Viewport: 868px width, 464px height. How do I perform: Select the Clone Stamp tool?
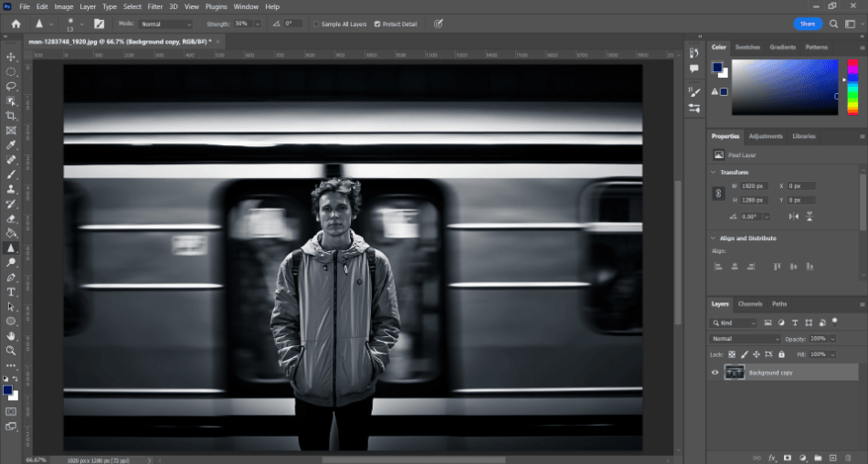11,189
